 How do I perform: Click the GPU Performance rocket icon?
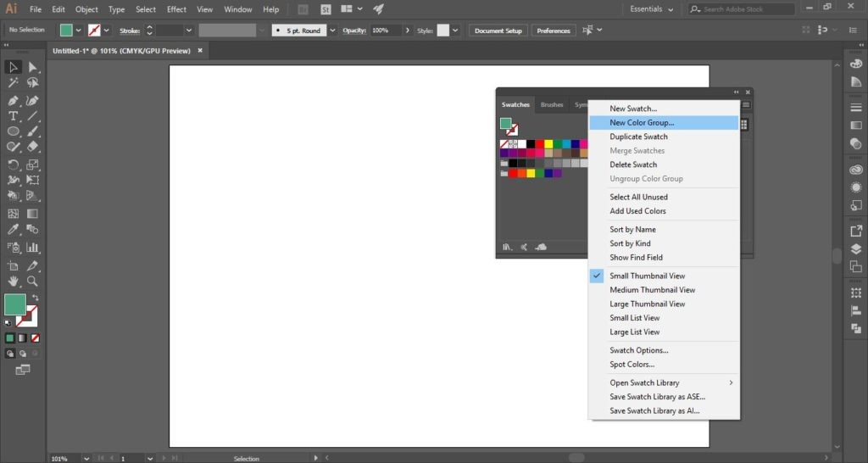coord(379,9)
